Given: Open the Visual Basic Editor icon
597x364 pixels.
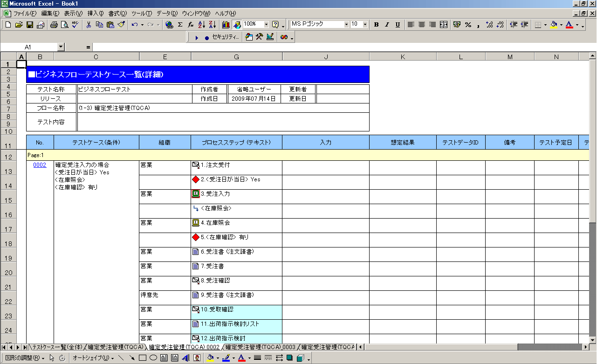Looking at the screenshot, I should point(249,37).
